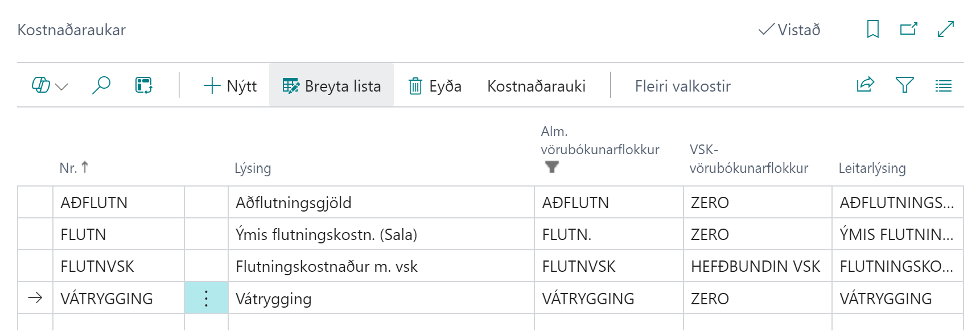980x331 pixels.
Task: Click the analysis mode icon
Action: click(x=143, y=85)
